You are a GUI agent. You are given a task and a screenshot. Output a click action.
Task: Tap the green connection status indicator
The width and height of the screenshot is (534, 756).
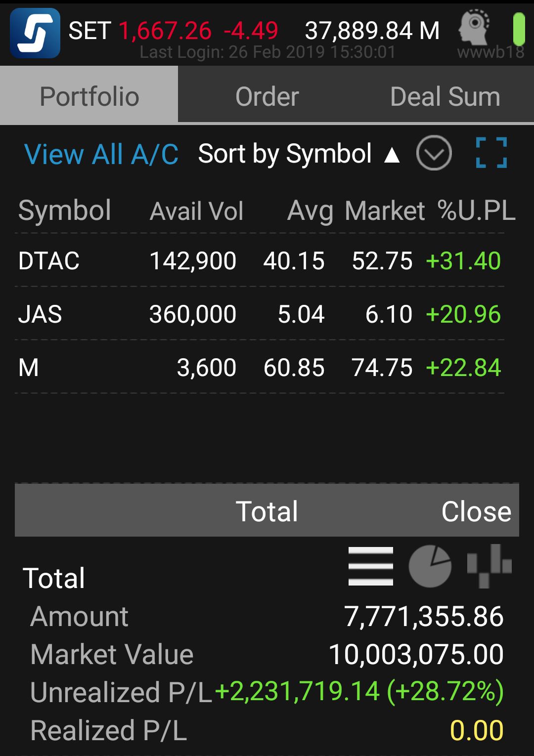pos(519,30)
